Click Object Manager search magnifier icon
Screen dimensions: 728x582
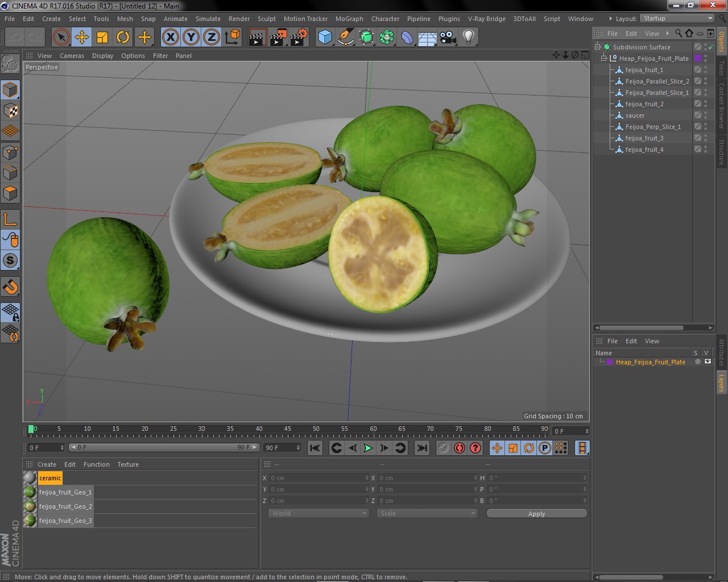(x=678, y=33)
